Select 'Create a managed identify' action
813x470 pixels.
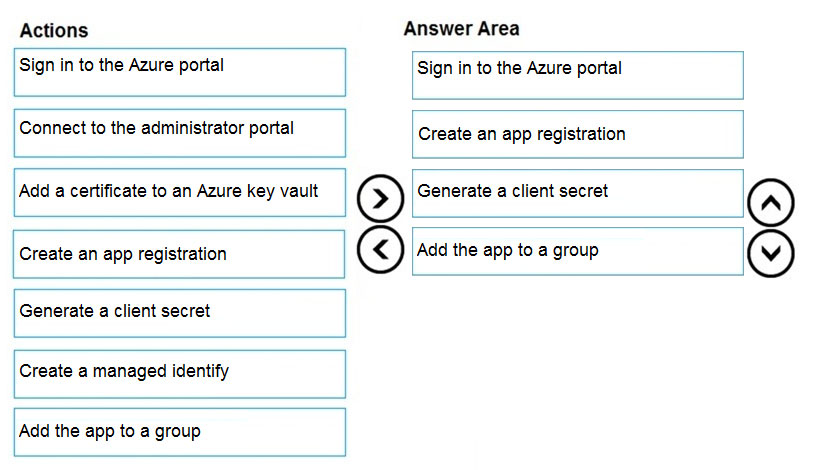tap(180, 374)
